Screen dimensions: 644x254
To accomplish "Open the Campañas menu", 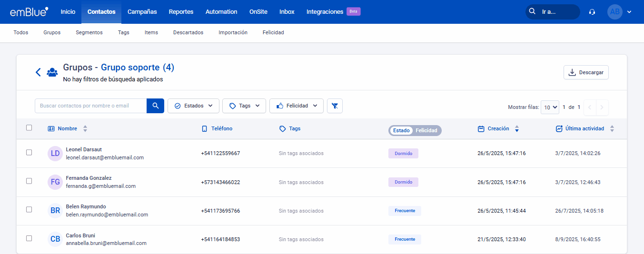I will pyautogui.click(x=142, y=12).
